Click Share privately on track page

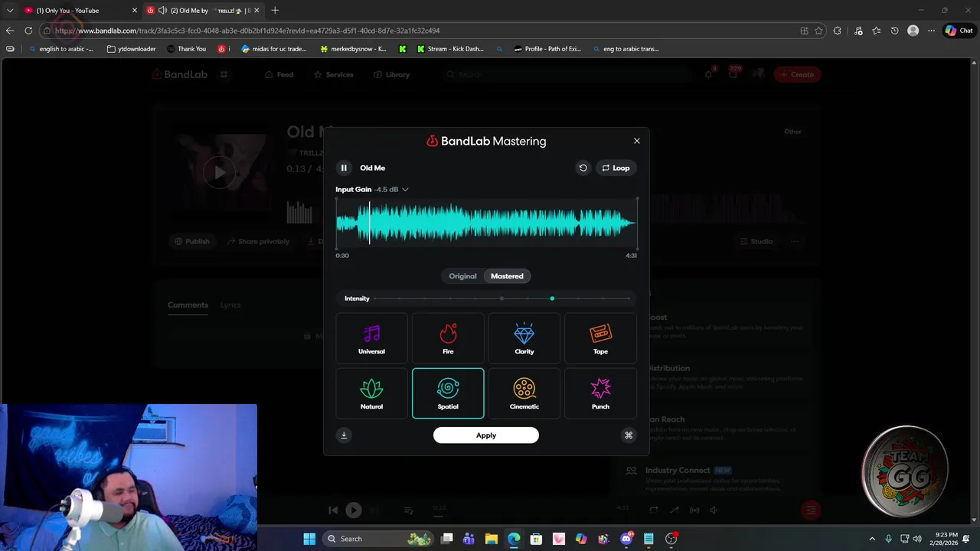(x=257, y=241)
